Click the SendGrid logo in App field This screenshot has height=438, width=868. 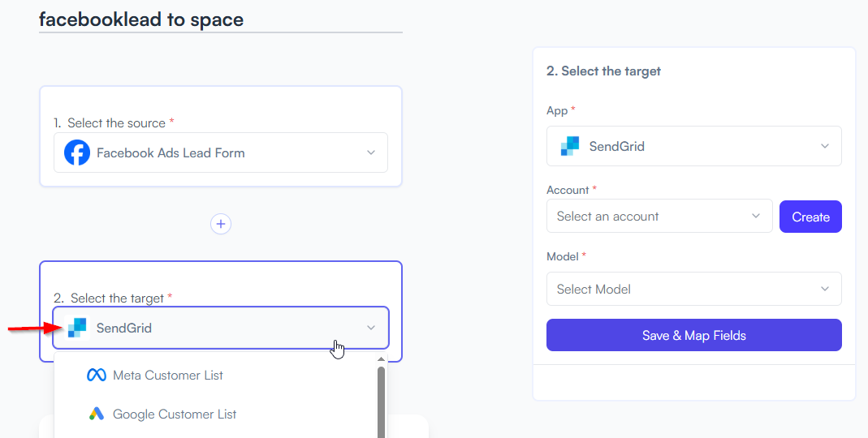pos(570,146)
